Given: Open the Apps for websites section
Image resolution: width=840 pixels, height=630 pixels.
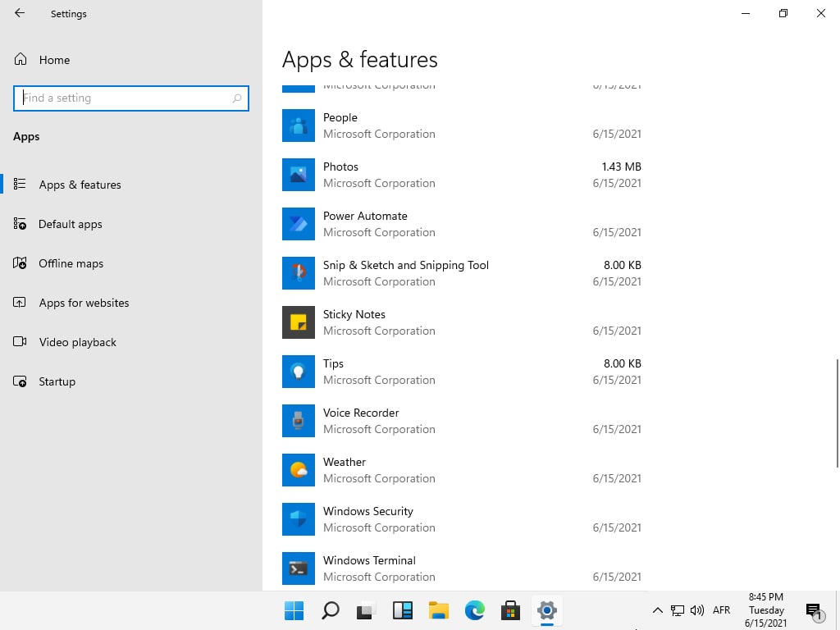Looking at the screenshot, I should click(131, 303).
